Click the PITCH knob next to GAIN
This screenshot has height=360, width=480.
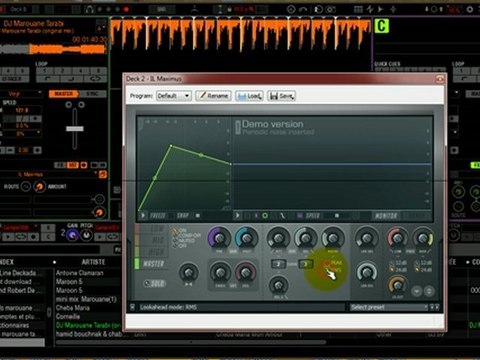87,235
